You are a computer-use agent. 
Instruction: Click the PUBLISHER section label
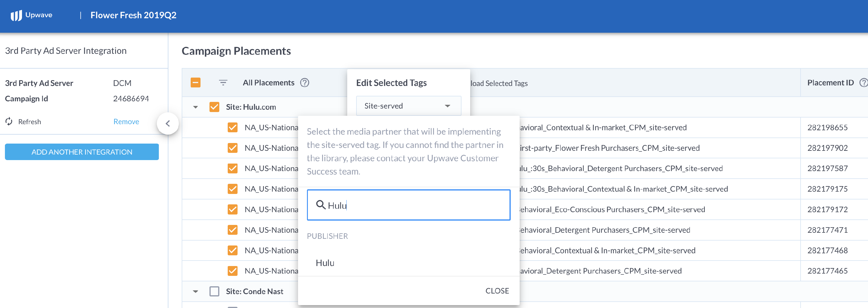(x=327, y=236)
